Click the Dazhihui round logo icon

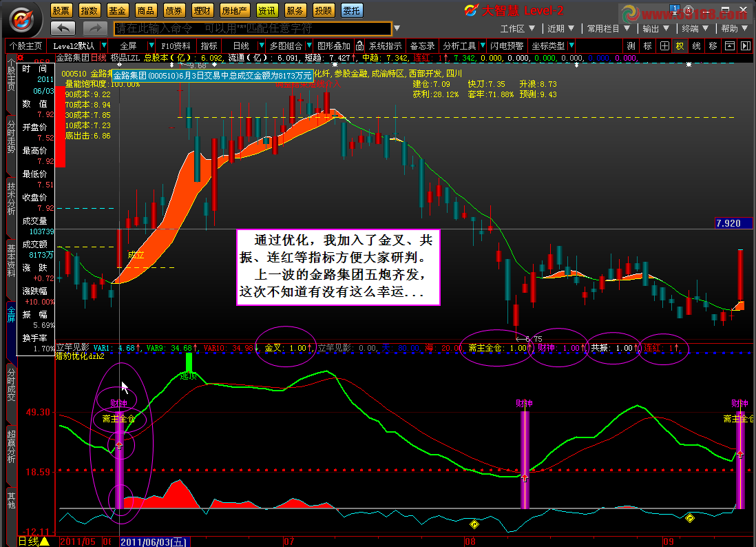tap(22, 19)
